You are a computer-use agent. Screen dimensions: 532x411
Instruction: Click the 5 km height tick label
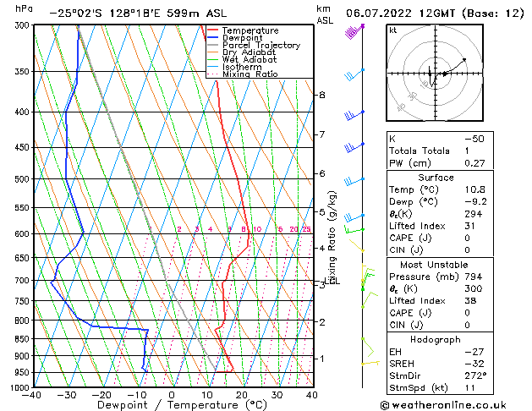tap(322, 212)
